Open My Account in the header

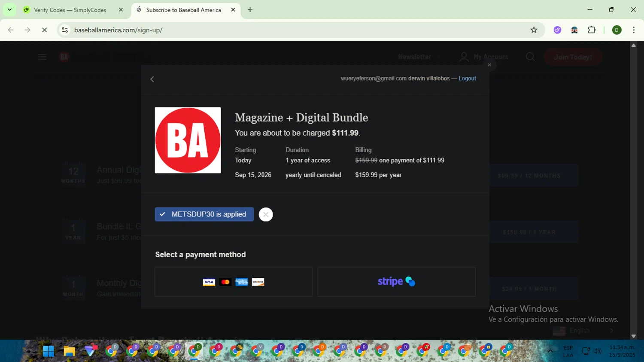[484, 57]
